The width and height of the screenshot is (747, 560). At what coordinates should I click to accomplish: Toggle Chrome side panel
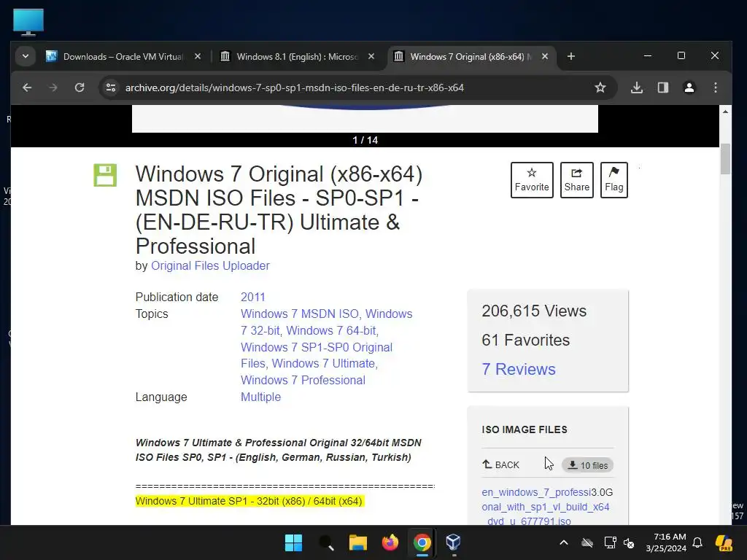point(663,87)
